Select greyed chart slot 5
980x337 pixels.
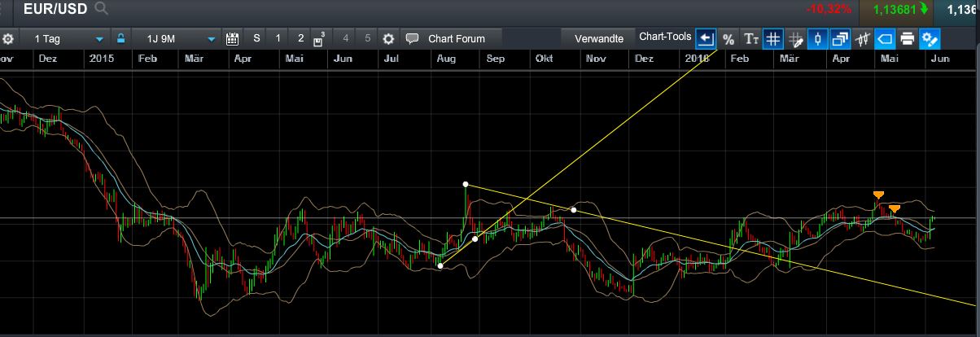point(367,38)
